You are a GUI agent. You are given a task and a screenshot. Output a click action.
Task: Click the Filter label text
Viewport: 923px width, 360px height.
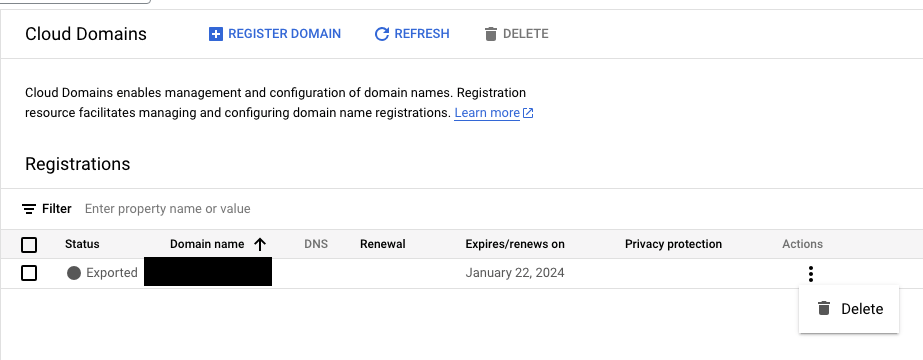57,209
